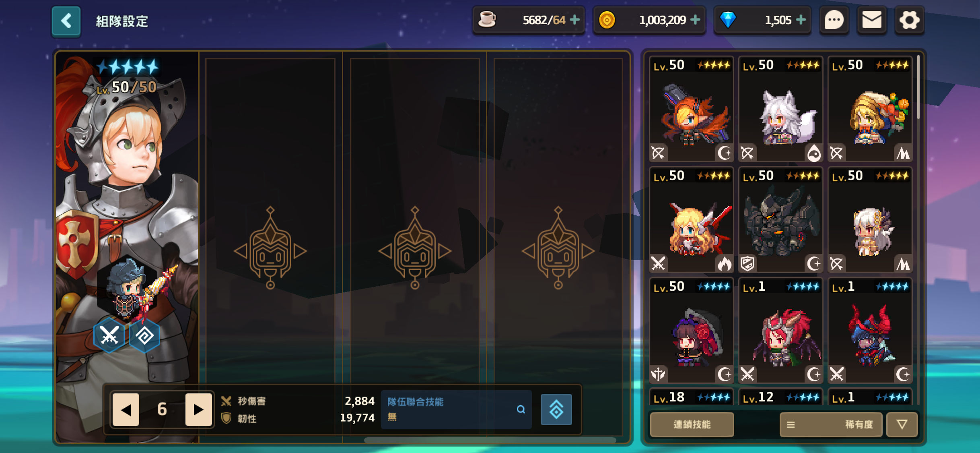Open the chat bubble icon
This screenshot has height=453, width=980.
pos(834,20)
